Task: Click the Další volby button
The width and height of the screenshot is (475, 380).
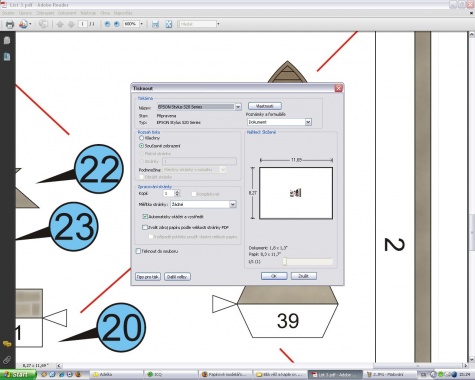Action: point(177,277)
